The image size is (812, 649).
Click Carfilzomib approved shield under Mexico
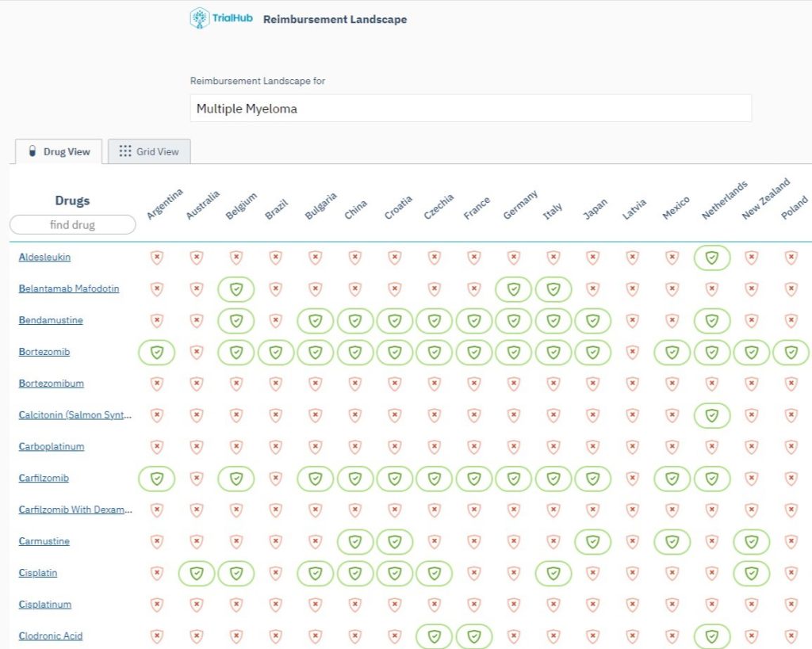click(x=672, y=479)
